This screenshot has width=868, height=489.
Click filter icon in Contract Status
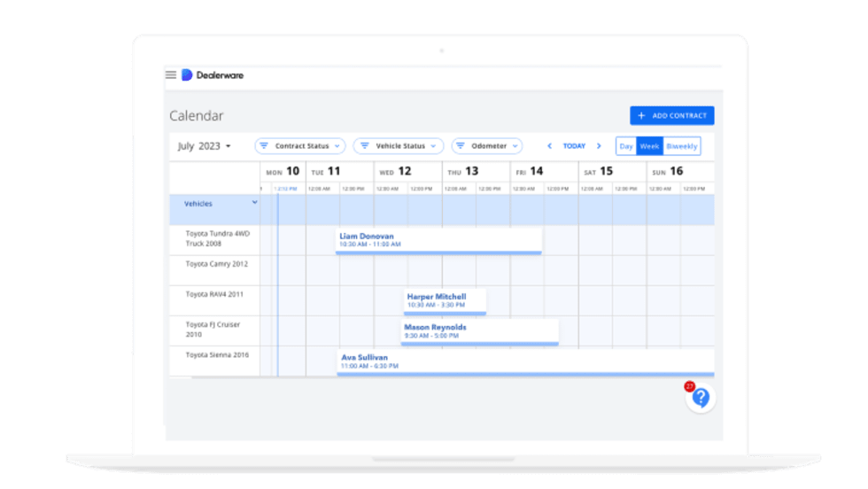click(x=264, y=146)
